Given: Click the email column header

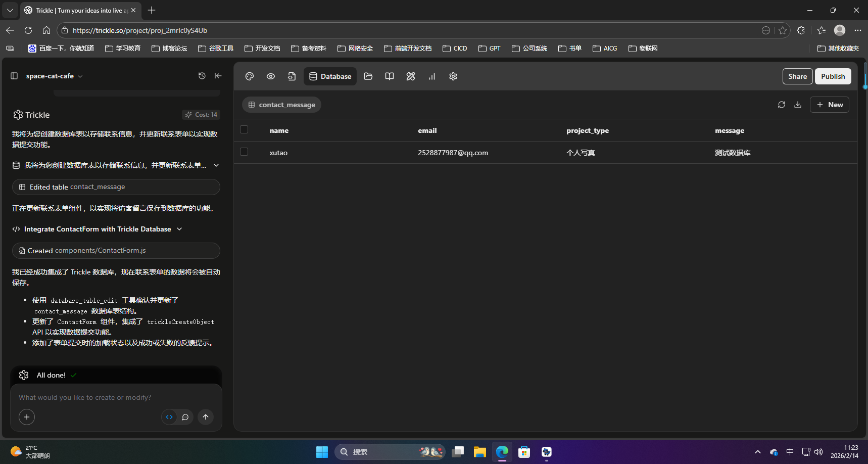Looking at the screenshot, I should (x=427, y=130).
